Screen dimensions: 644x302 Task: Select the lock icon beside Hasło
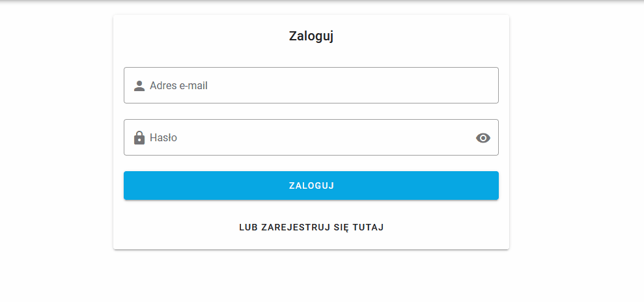(x=139, y=138)
